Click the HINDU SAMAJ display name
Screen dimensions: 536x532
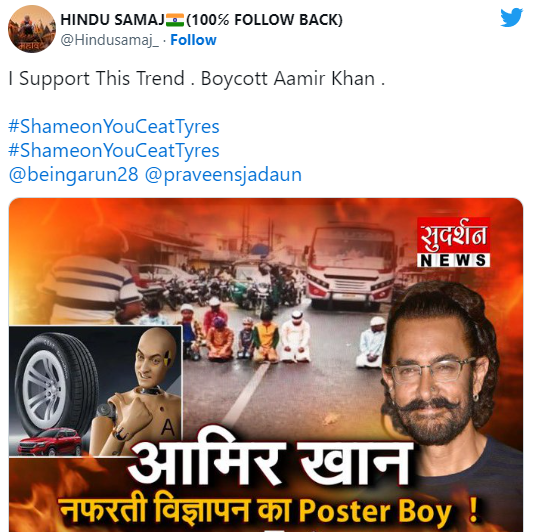[x=113, y=20]
